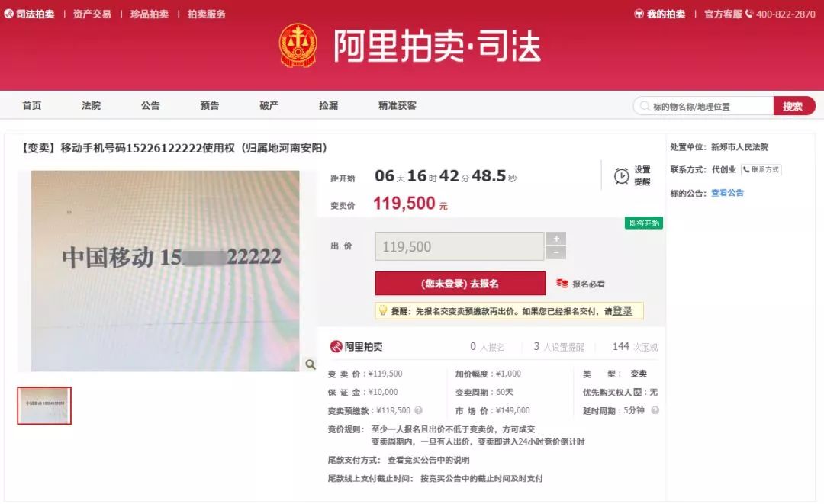The width and height of the screenshot is (824, 504).
Task: Open 拍卖服务 in the top bar
Action: click(x=207, y=14)
